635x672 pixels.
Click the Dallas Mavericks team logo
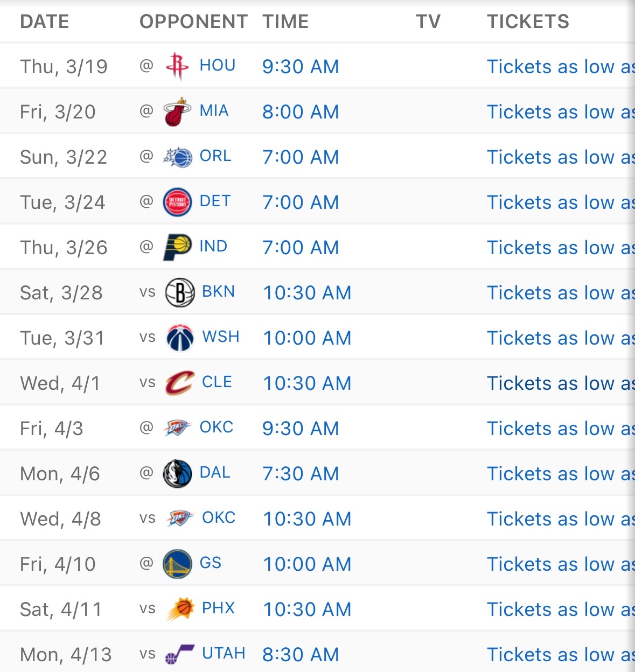[177, 474]
